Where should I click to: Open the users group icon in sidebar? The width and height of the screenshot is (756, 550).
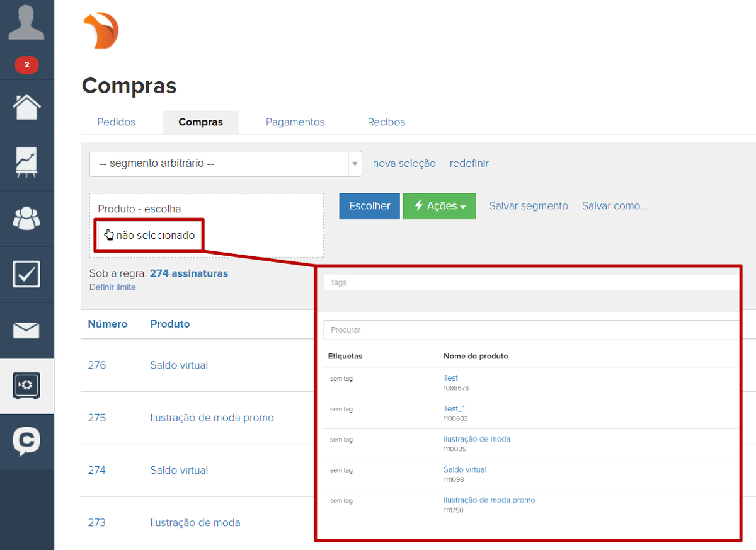26,218
